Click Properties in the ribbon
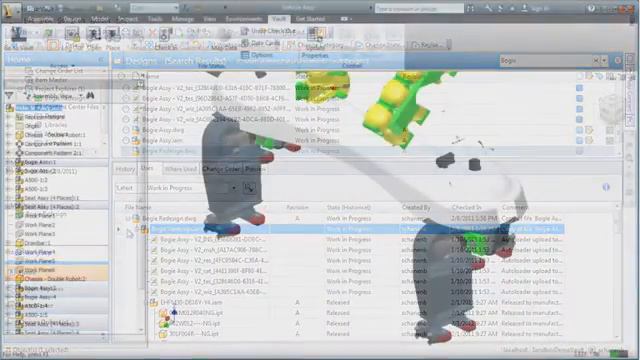 pos(314,56)
